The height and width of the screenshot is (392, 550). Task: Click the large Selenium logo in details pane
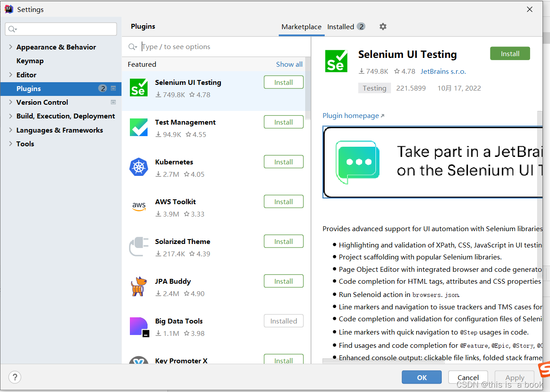point(336,61)
